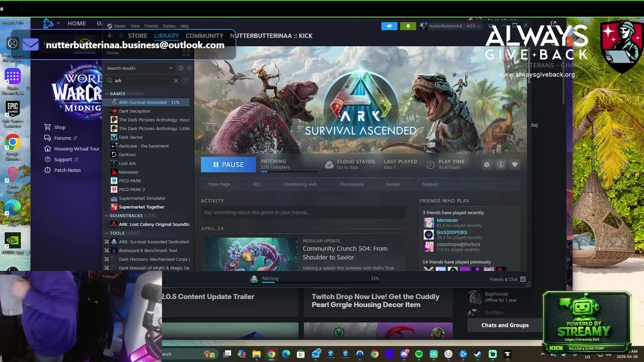Open Chats and Groups in Battle.net
This screenshot has width=644, height=362.
pos(505,325)
